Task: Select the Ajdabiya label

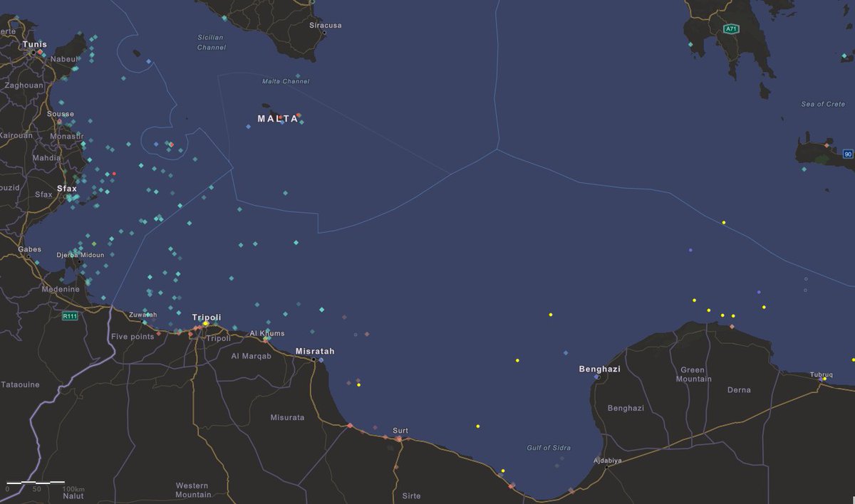Action: [x=608, y=461]
